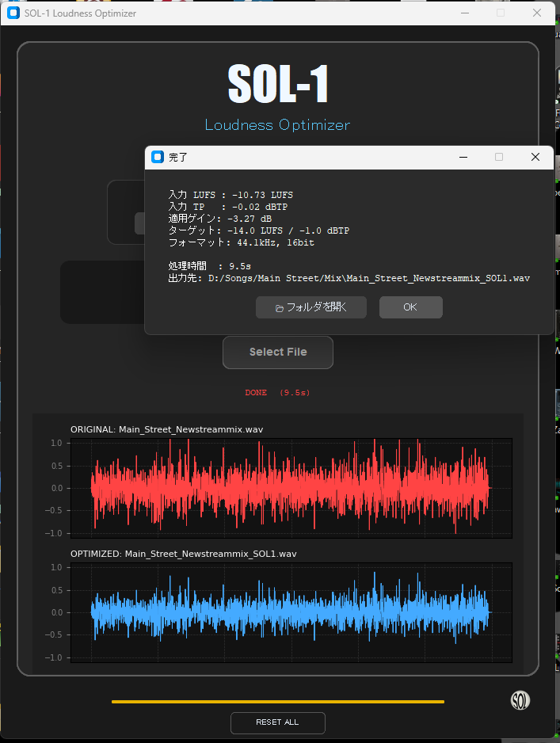The image size is (560, 743).
Task: Confirm the dialog with OK
Action: click(x=410, y=307)
